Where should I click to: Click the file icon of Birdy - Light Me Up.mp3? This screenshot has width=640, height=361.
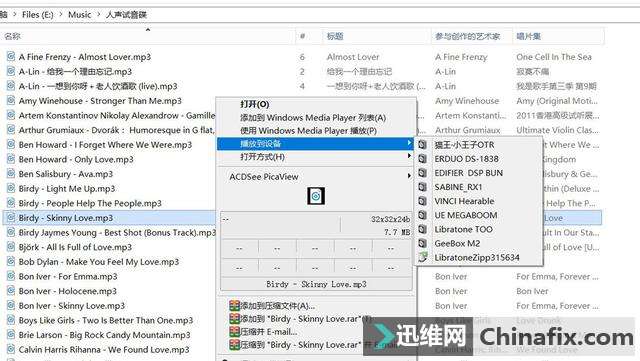point(11,188)
